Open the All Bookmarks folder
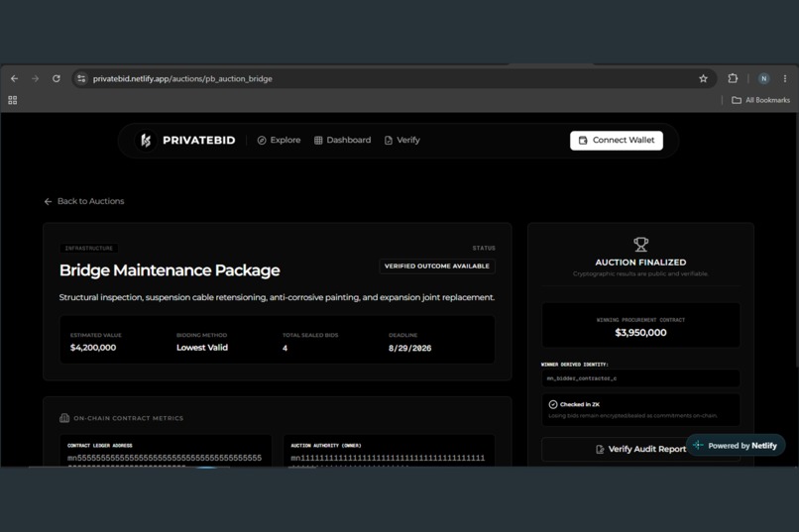799x532 pixels. tap(760, 100)
